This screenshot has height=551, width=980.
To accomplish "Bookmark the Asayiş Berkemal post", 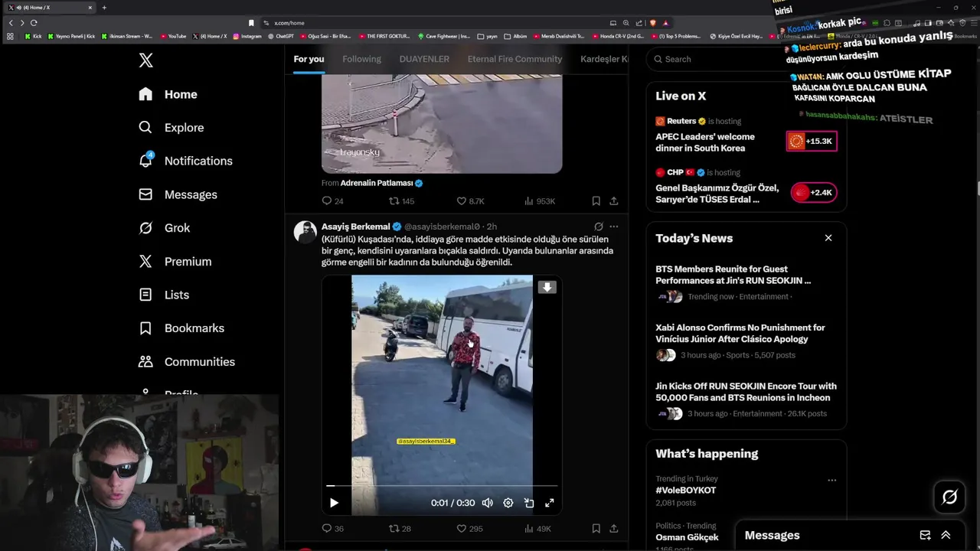I will tap(596, 529).
